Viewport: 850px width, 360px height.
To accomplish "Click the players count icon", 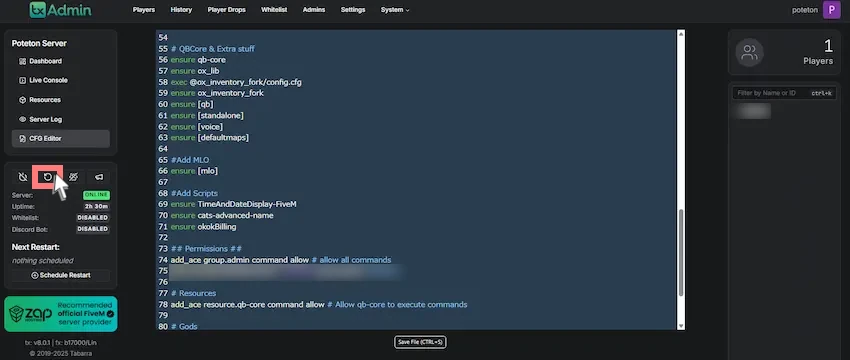I will (x=749, y=53).
